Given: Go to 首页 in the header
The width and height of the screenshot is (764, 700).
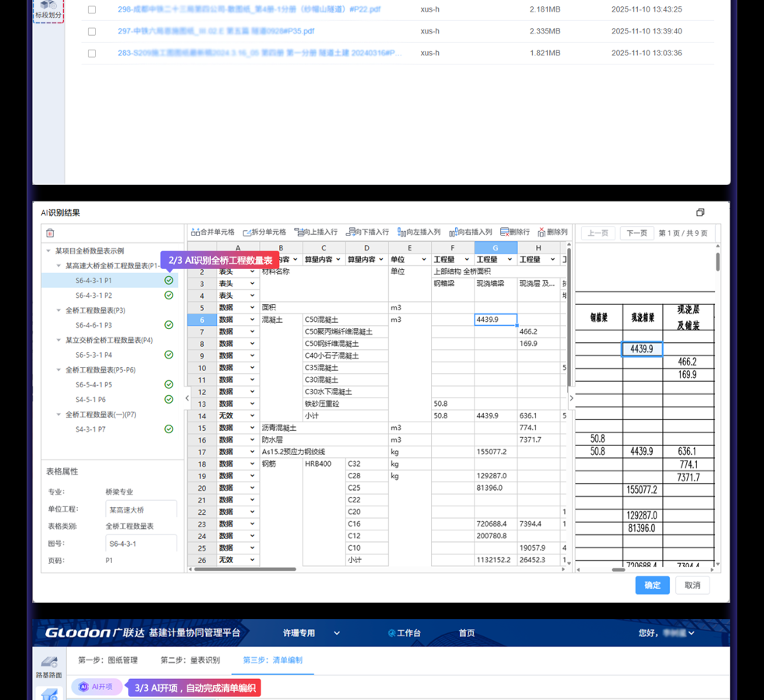Looking at the screenshot, I should point(467,633).
